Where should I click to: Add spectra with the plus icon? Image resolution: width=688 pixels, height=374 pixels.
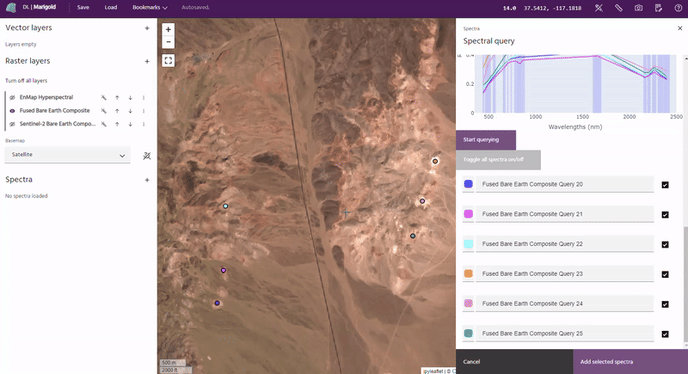[x=147, y=180]
